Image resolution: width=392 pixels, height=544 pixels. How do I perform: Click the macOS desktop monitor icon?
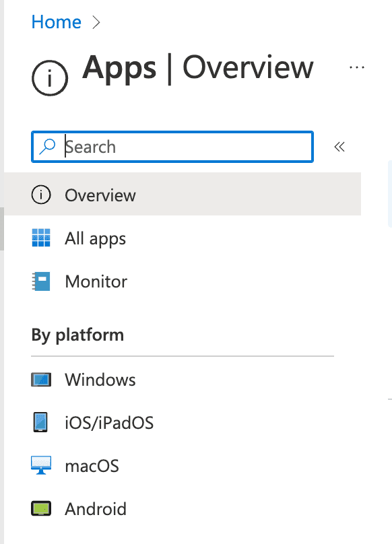[x=41, y=465]
